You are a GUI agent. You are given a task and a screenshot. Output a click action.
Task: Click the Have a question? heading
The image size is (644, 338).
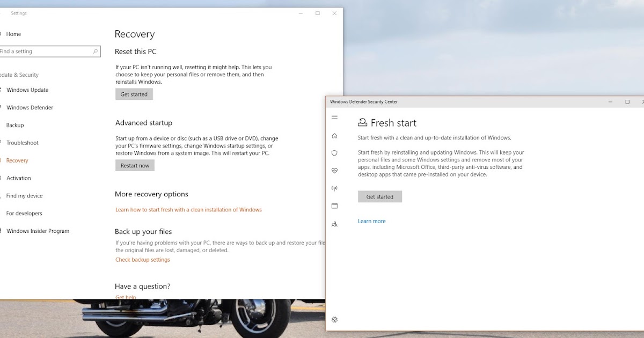click(x=143, y=286)
